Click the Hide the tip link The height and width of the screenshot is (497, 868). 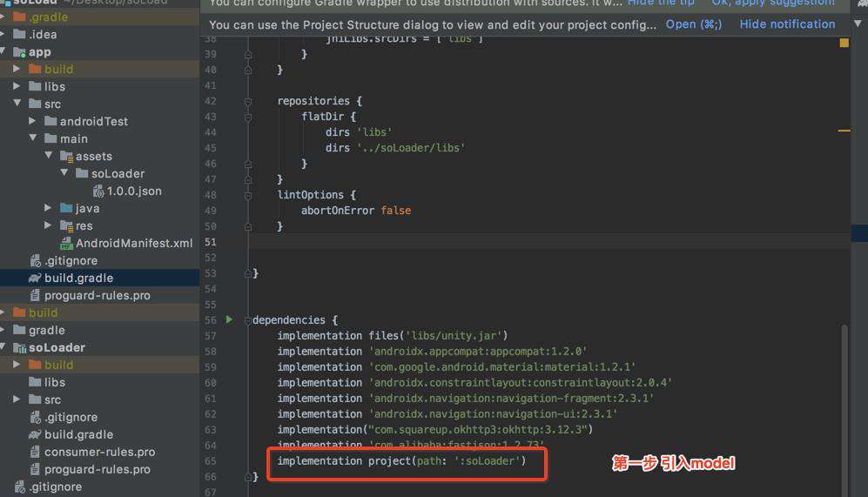pos(661,3)
